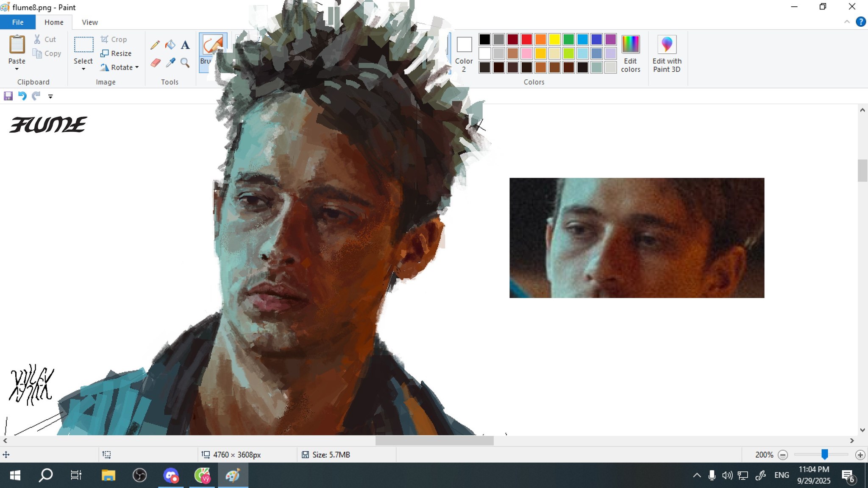Click the Brushes tool icon
This screenshot has width=868, height=488.
click(213, 44)
